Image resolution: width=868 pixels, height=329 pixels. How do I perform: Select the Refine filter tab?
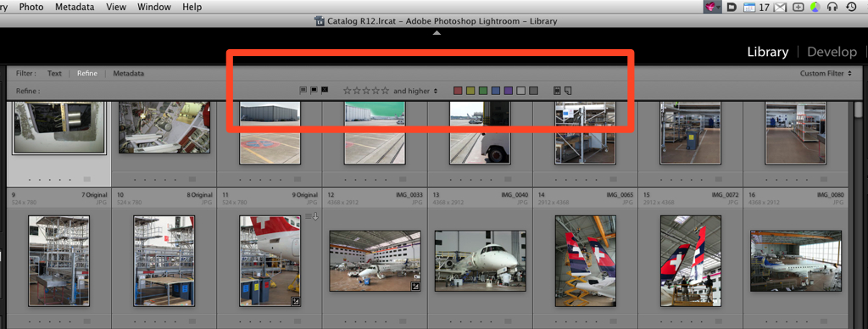pyautogui.click(x=87, y=73)
